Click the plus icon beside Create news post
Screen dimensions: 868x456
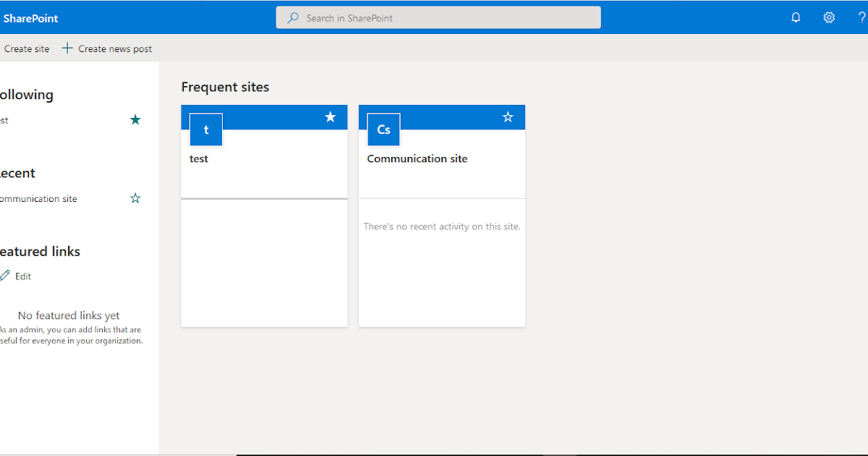click(x=67, y=48)
